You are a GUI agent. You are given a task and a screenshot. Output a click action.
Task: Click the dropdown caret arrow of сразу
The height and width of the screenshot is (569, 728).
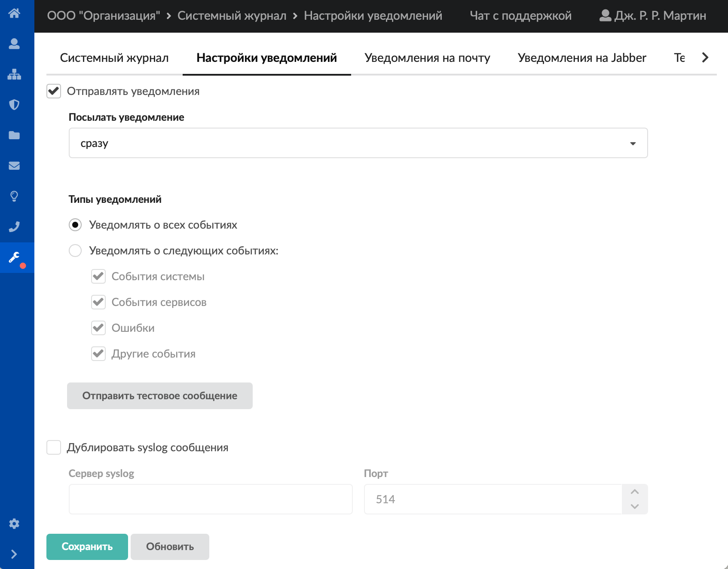[633, 144]
